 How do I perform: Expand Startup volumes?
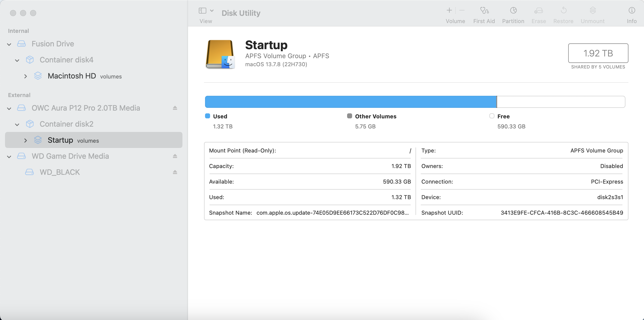pyautogui.click(x=25, y=140)
